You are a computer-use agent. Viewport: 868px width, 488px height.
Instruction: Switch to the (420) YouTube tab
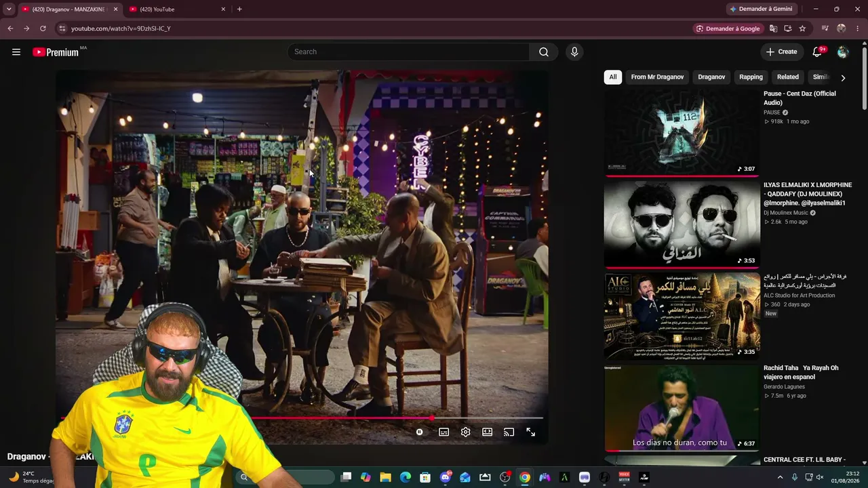pos(178,9)
